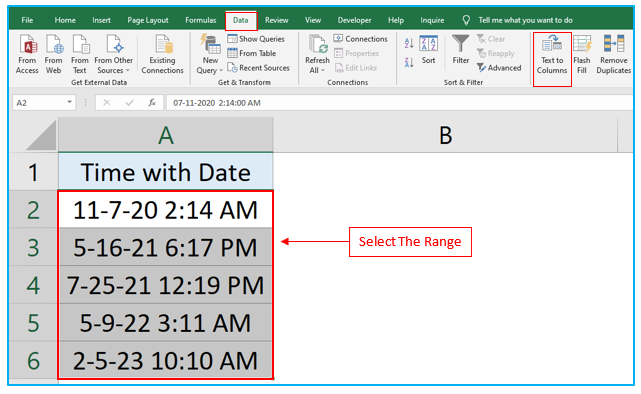Select cell with 11-7-20 2:14 AM
Screen dimensions: 641x394
click(166, 210)
